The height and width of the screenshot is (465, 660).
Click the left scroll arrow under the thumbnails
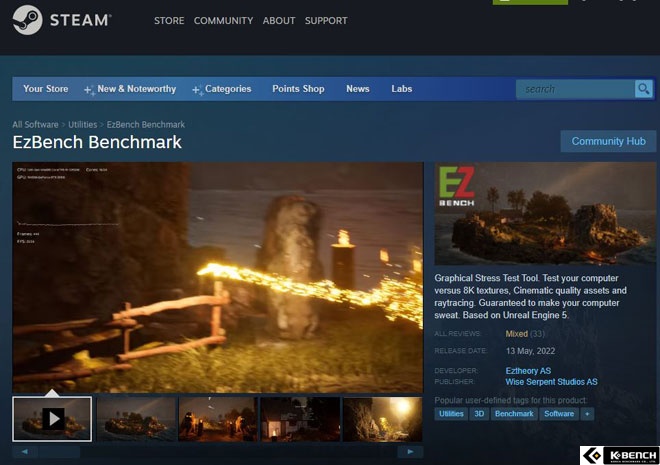pyautogui.click(x=25, y=452)
